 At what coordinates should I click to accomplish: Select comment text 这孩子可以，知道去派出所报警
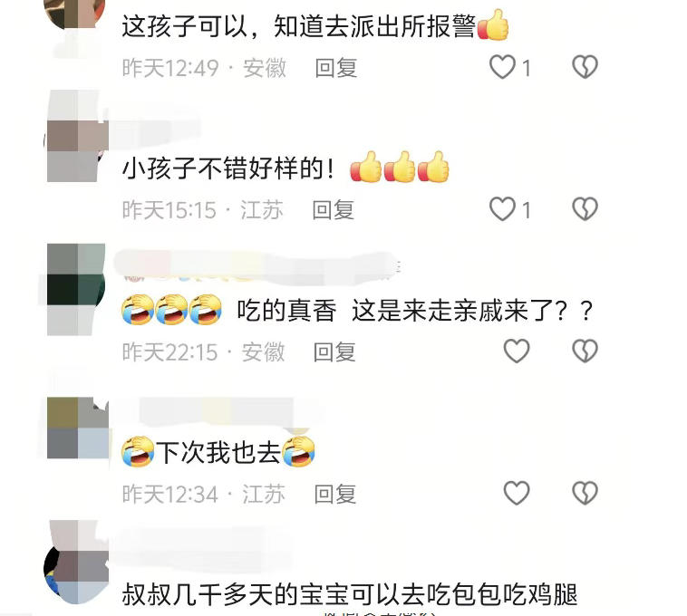click(299, 26)
